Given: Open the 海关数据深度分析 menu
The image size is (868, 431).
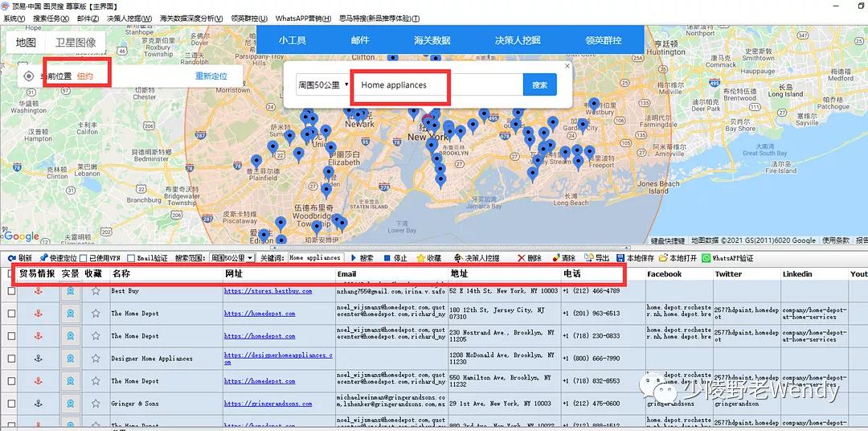Looking at the screenshot, I should click(x=191, y=18).
